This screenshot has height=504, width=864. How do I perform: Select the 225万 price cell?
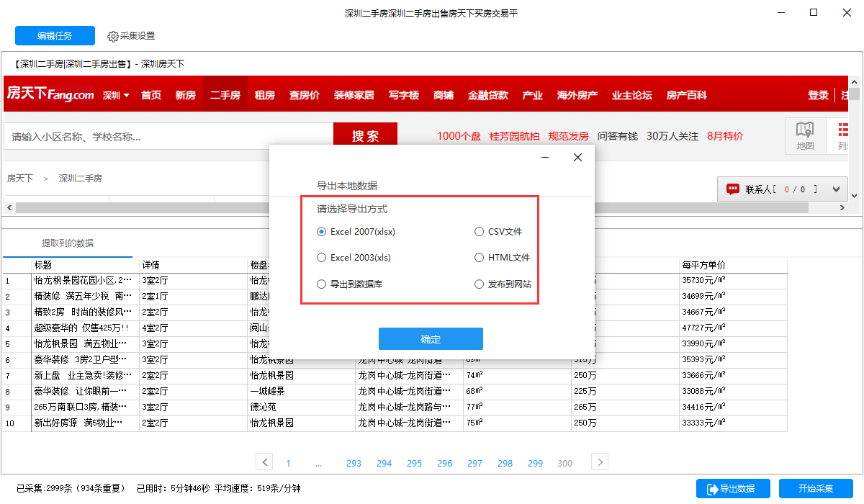click(625, 391)
